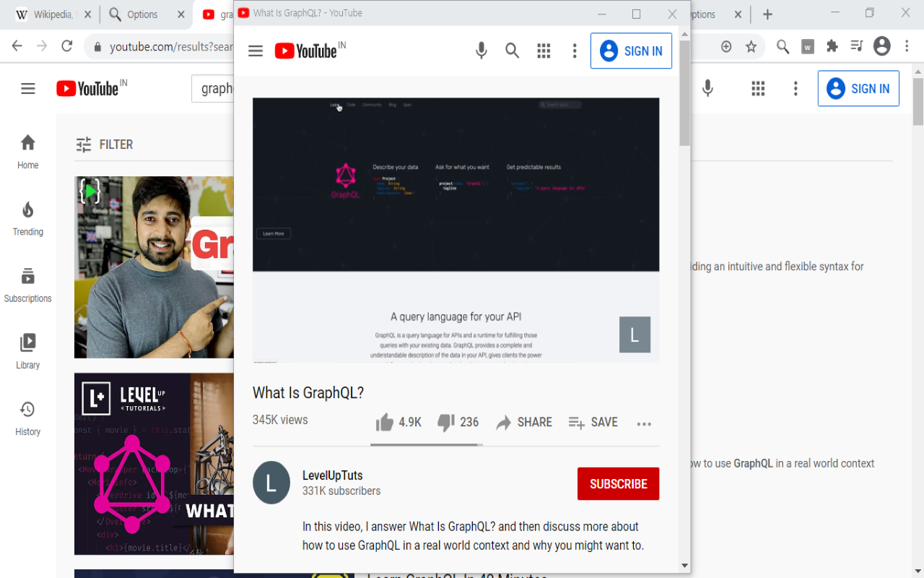
Task: Click main YouTube search box
Action: 213,89
